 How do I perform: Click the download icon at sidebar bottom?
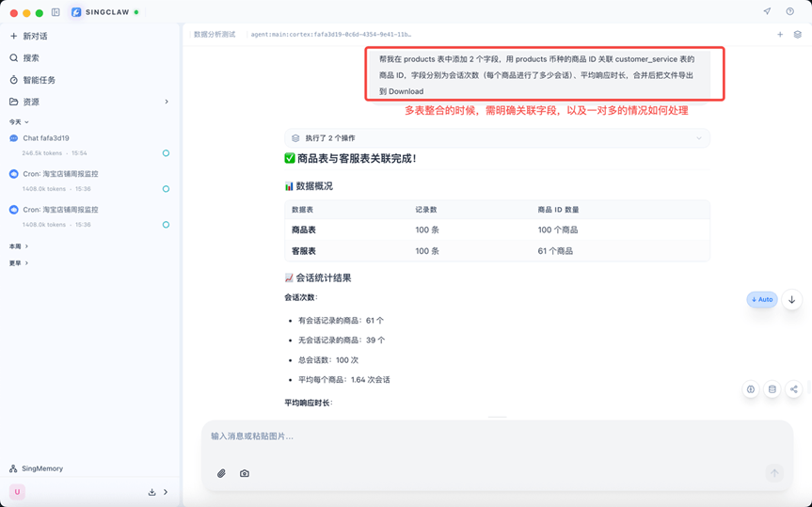pos(151,492)
